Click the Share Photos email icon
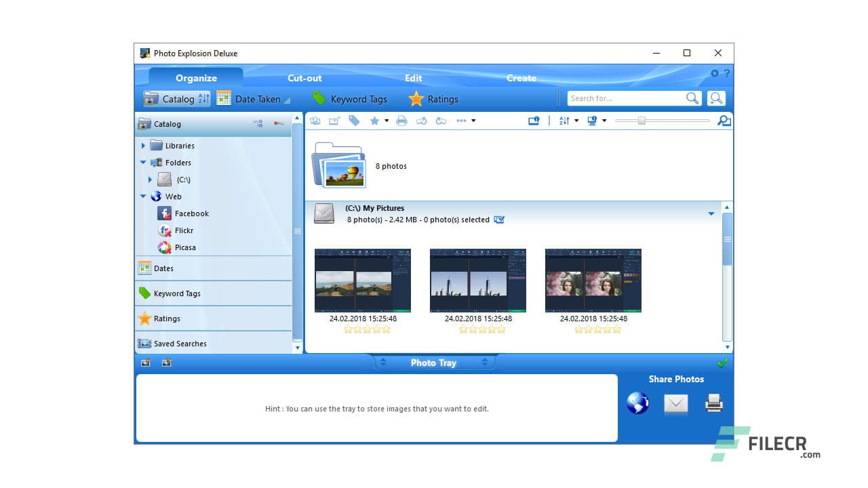868x488 pixels. [675, 403]
